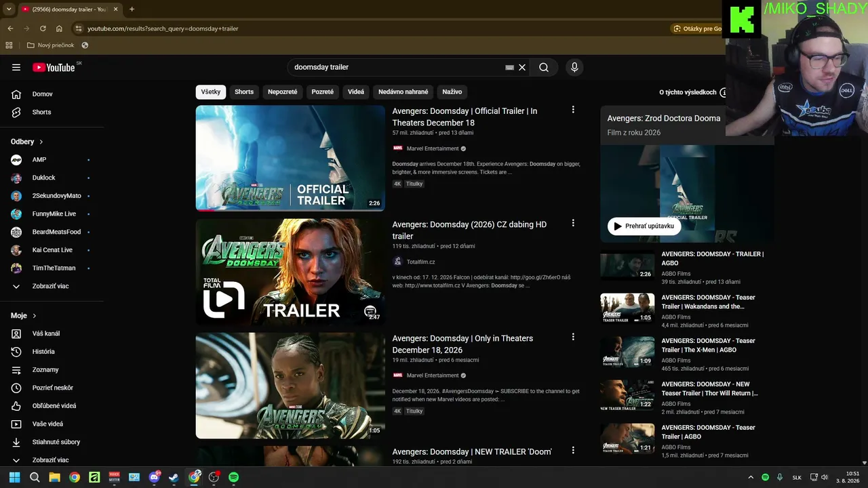The image size is (868, 488).
Task: Click the browser address bar URL
Action: [x=163, y=28]
